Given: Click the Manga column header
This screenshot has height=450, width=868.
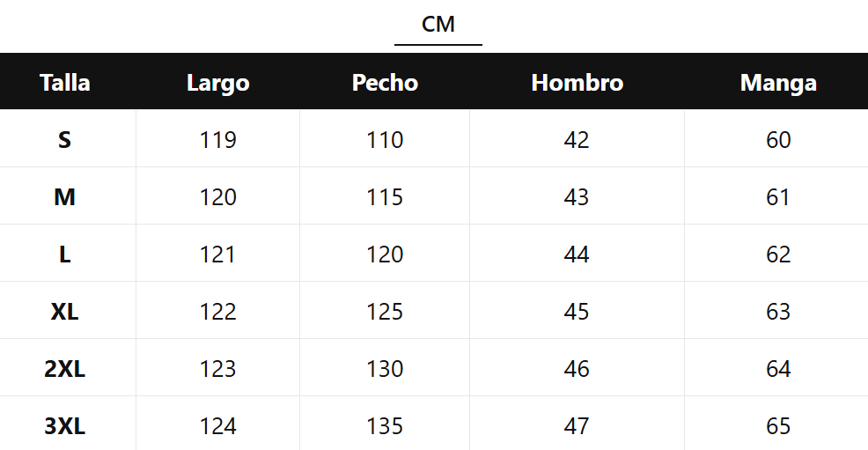Looking at the screenshot, I should coord(778,83).
